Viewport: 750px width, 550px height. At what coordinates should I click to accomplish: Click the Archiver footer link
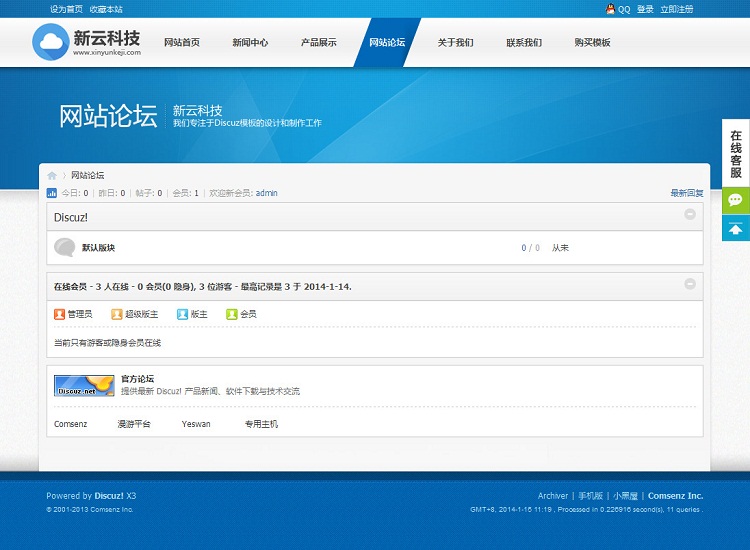[552, 496]
